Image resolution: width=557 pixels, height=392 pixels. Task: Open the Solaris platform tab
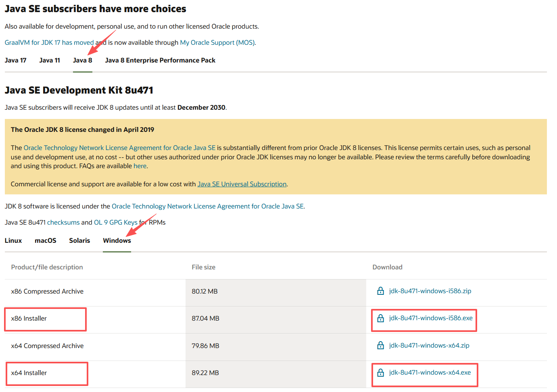tap(79, 240)
